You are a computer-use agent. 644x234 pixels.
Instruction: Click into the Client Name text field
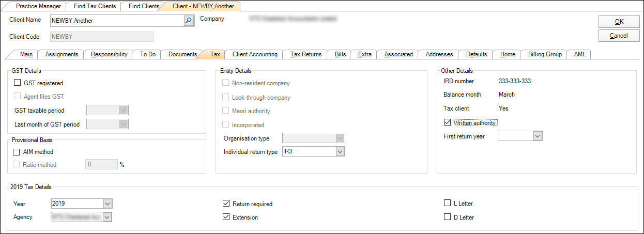click(x=116, y=21)
